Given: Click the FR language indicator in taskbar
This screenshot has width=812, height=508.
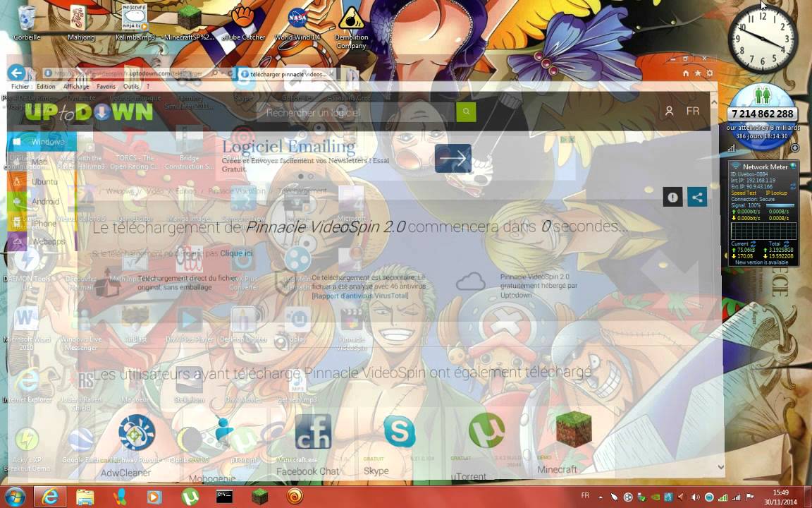Looking at the screenshot, I should tap(585, 495).
